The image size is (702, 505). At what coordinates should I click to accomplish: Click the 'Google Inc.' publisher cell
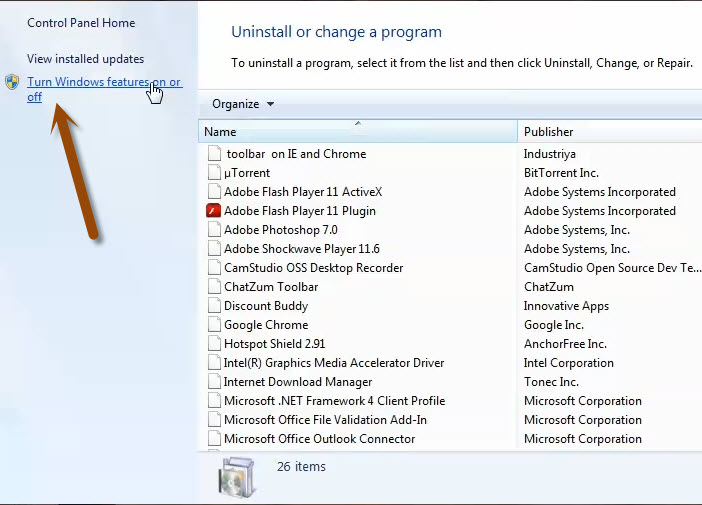point(554,325)
